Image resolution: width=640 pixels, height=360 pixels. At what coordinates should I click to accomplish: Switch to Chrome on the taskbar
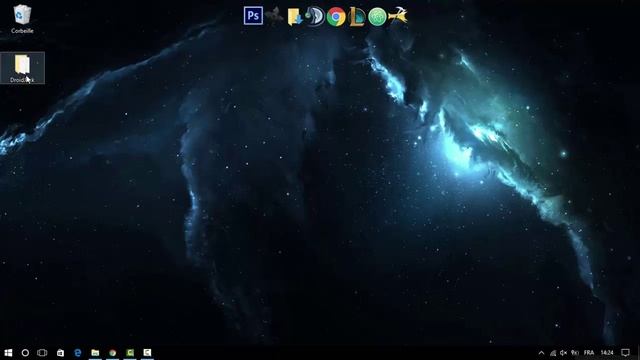pyautogui.click(x=113, y=353)
